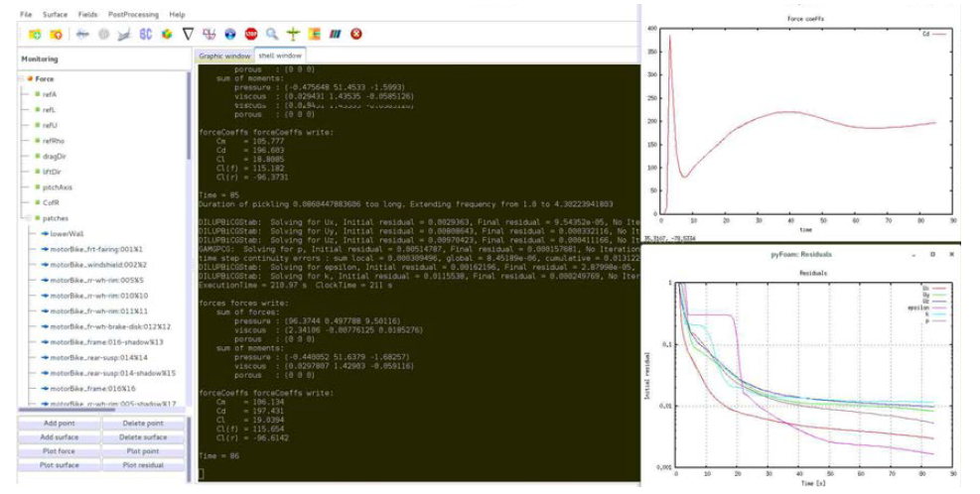Click the magnifying glass toolbar icon
The width and height of the screenshot is (980, 494).
tap(271, 34)
